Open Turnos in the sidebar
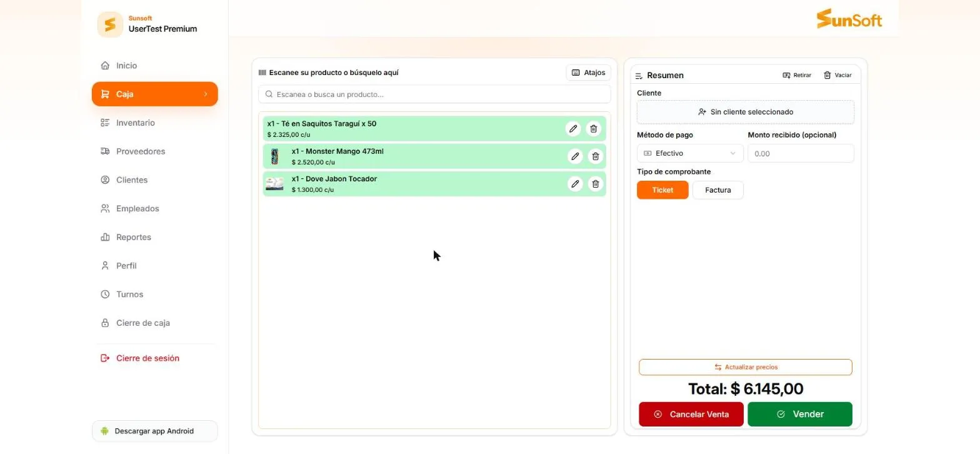Viewport: 980px width, 454px height. 155,295
